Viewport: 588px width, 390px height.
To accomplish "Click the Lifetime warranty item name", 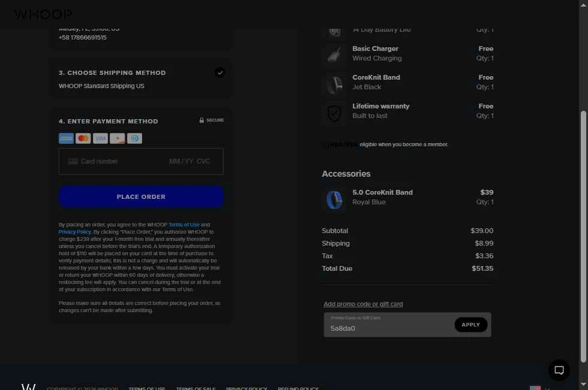I will [381, 107].
